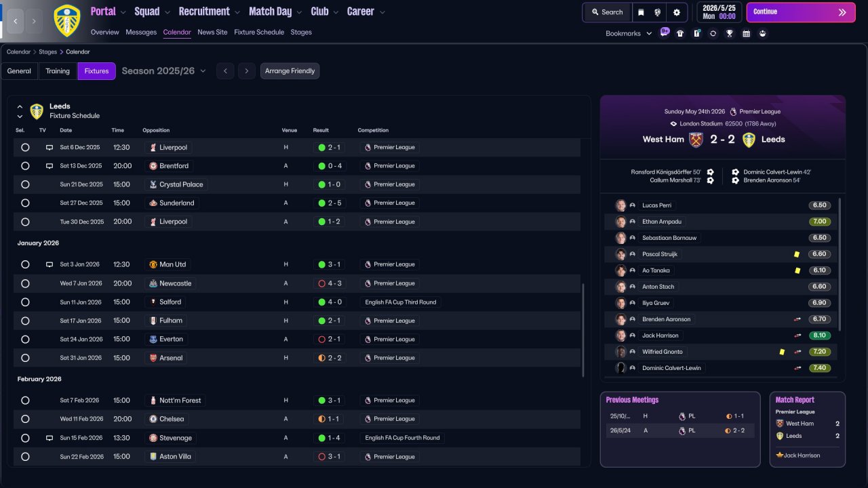The image size is (868, 488).
Task: Open the Stages sub-menu item
Action: [x=301, y=32]
